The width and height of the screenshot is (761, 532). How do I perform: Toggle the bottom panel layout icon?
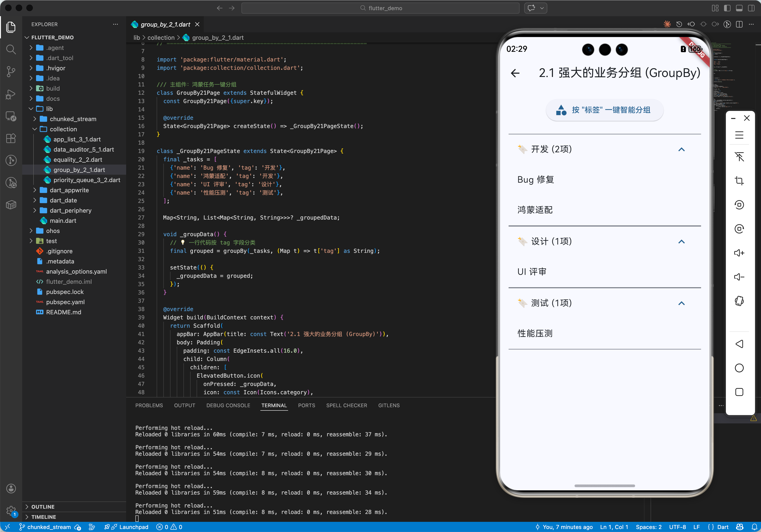tap(739, 8)
